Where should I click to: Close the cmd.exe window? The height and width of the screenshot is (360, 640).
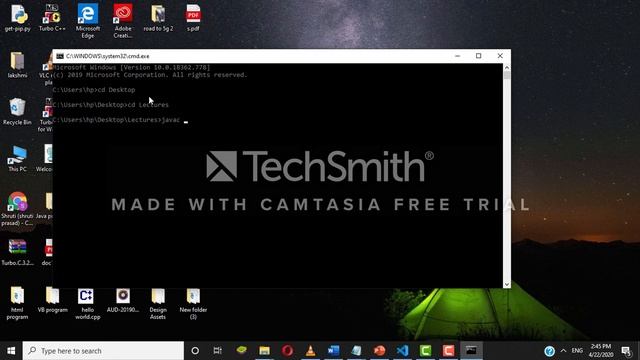coord(500,56)
